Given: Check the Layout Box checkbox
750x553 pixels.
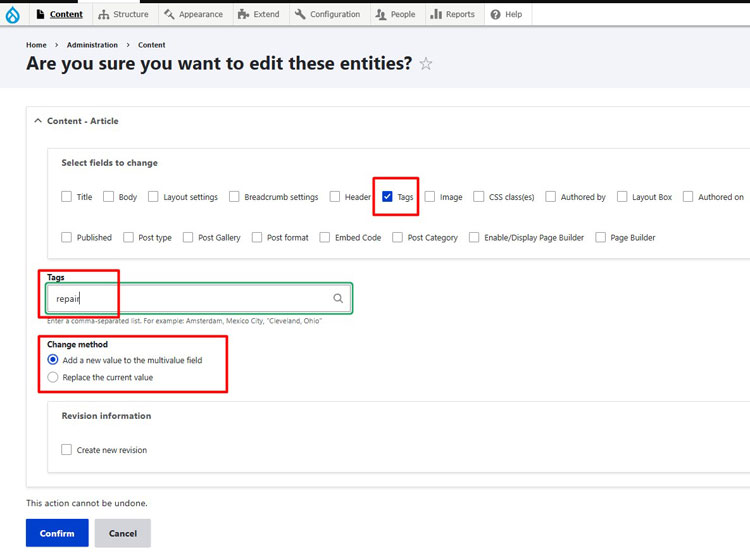Looking at the screenshot, I should tap(622, 197).
